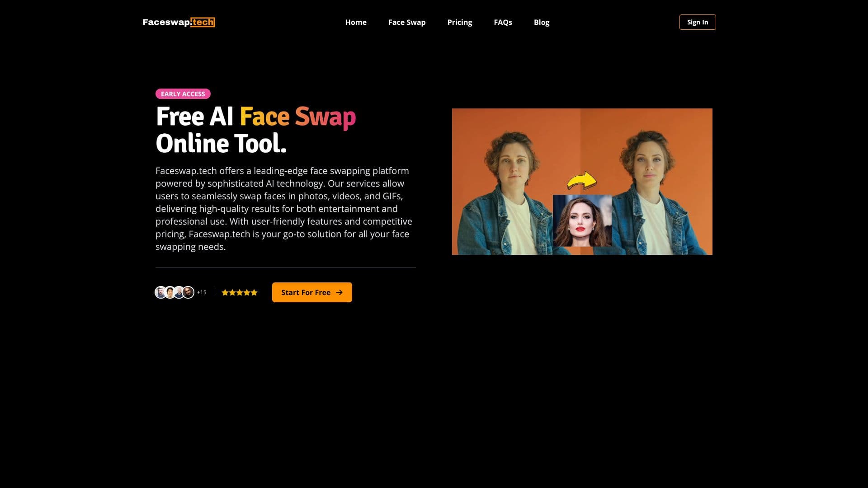Click the Early Access badge
The image size is (868, 488).
pos(183,94)
